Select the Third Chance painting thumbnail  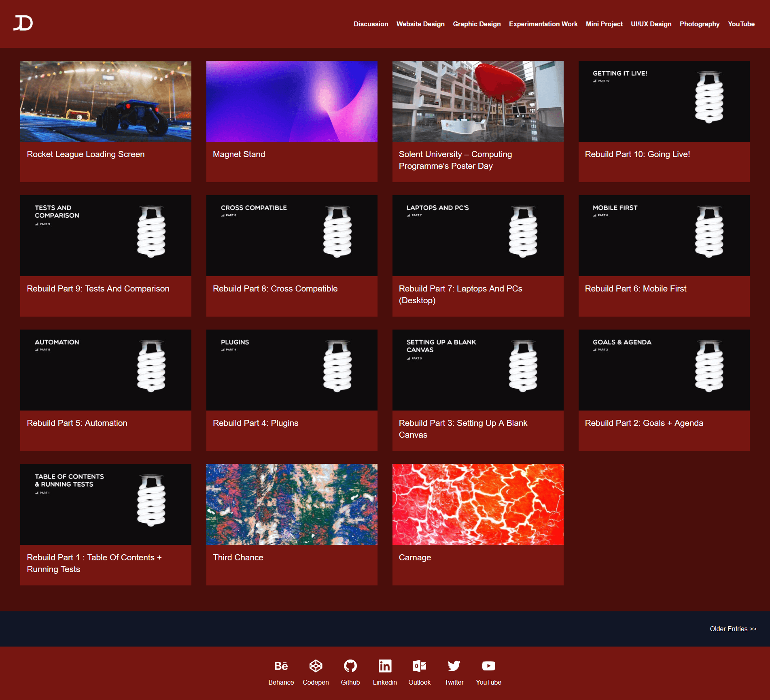click(x=292, y=504)
